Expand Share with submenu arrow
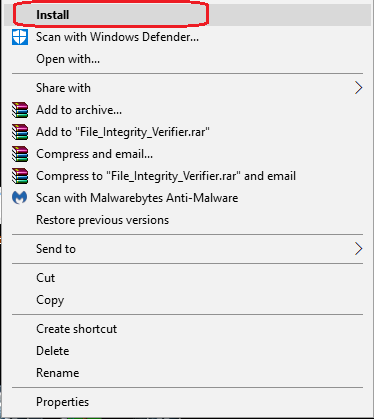Viewport: 374px width, 419px height. 358,88
